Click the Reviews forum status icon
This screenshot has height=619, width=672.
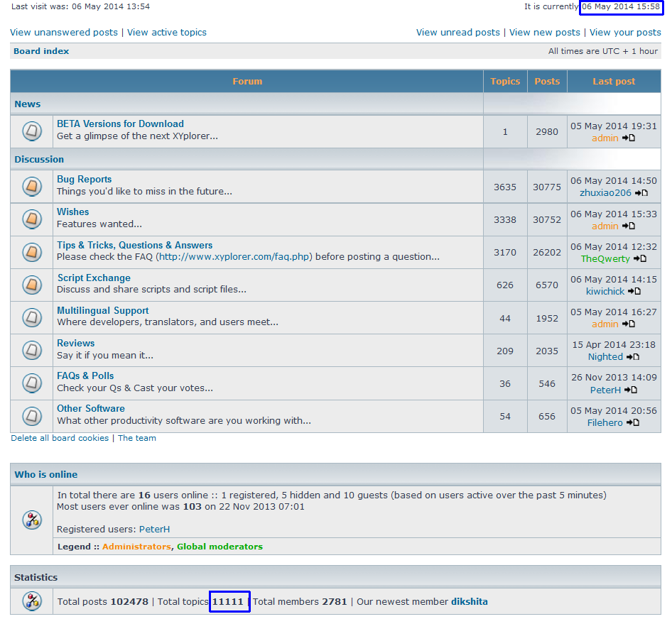31,350
